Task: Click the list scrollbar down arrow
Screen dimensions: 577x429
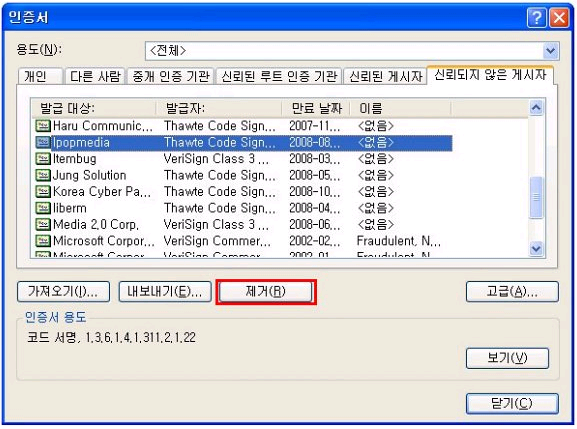Action: 536,249
